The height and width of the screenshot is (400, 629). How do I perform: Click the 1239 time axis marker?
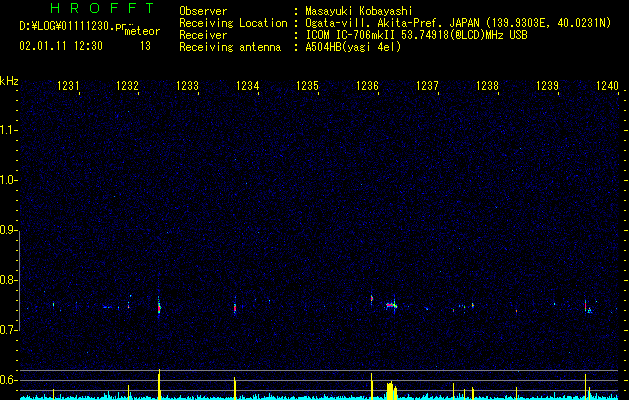pos(547,85)
